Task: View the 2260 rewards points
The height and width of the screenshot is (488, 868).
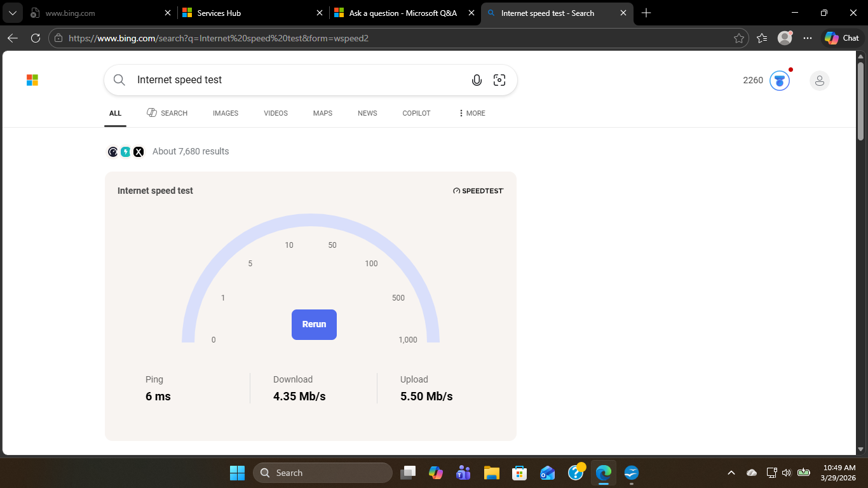Action: (x=753, y=80)
